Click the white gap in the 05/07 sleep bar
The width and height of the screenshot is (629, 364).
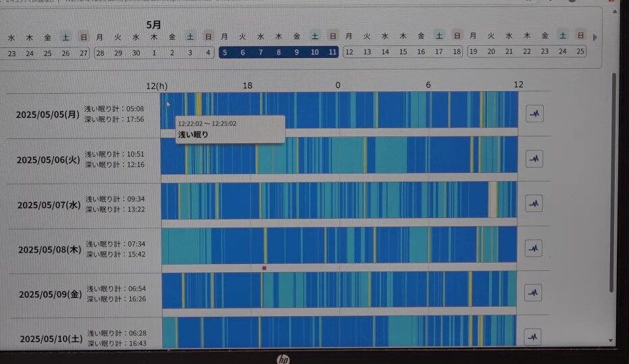(x=493, y=199)
